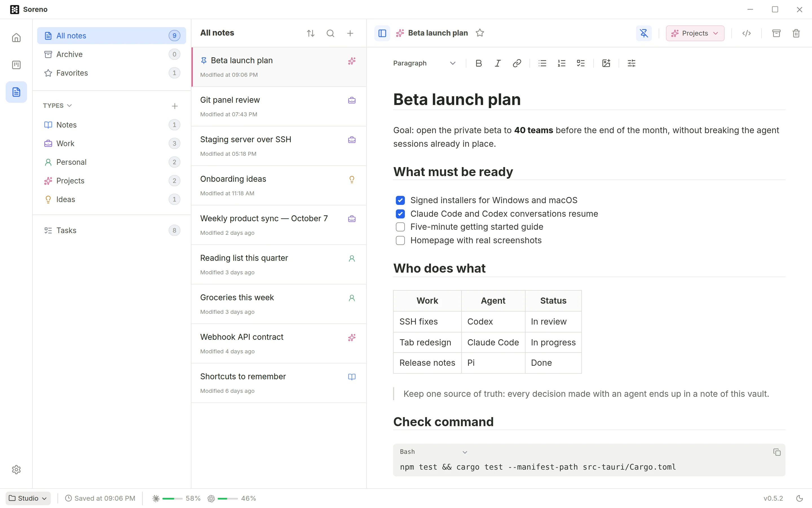Add a new type next to TYPES
This screenshot has height=508, width=812.
point(175,106)
